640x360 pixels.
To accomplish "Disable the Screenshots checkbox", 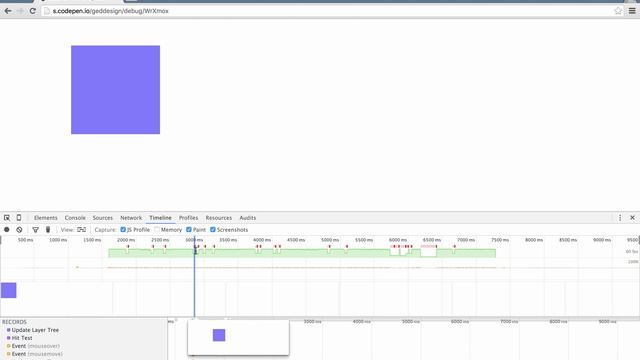I will 213,230.
